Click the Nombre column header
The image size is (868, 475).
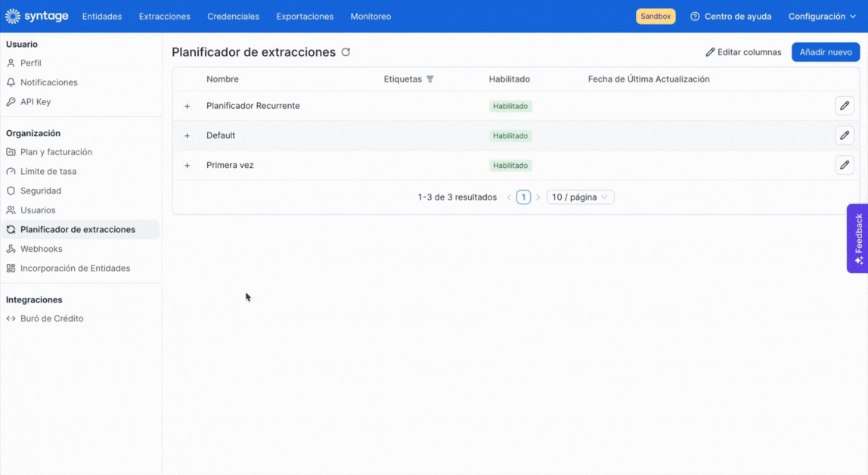[x=222, y=79]
